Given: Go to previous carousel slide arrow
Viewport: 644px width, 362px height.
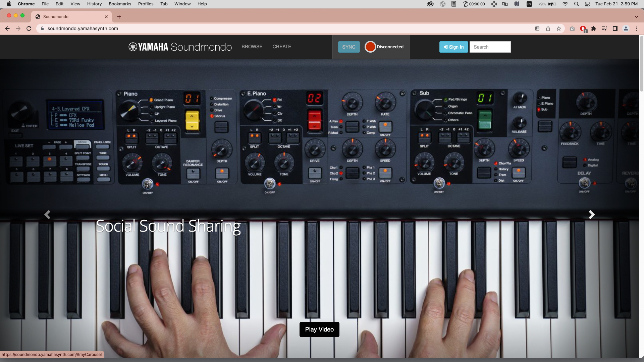Looking at the screenshot, I should coord(47,215).
